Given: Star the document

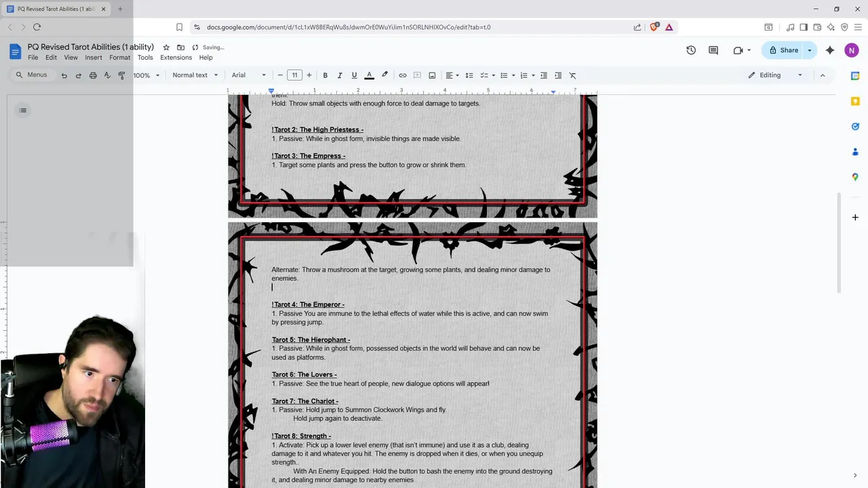Looking at the screenshot, I should [166, 47].
